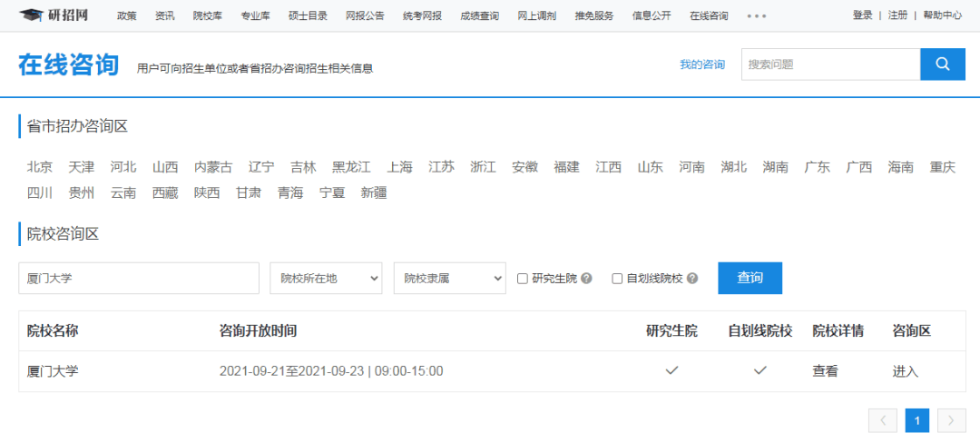Screen dimensions: 980x443
Task: Select page 1 in the pagination
Action: point(916,420)
